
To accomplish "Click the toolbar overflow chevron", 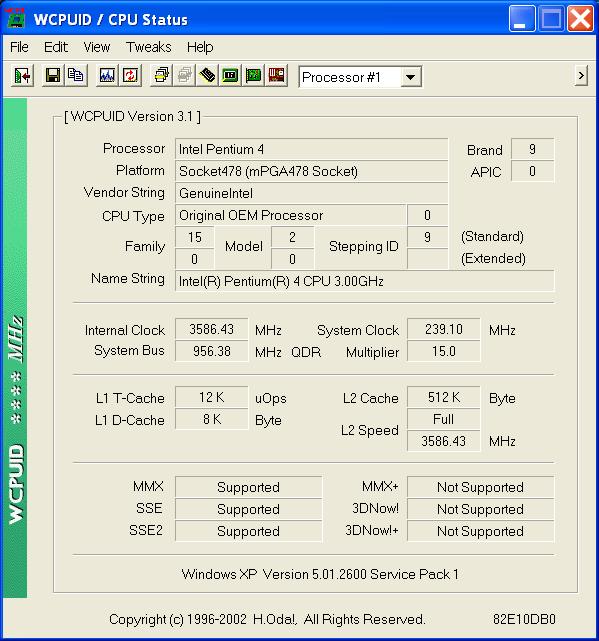I will 581,76.
